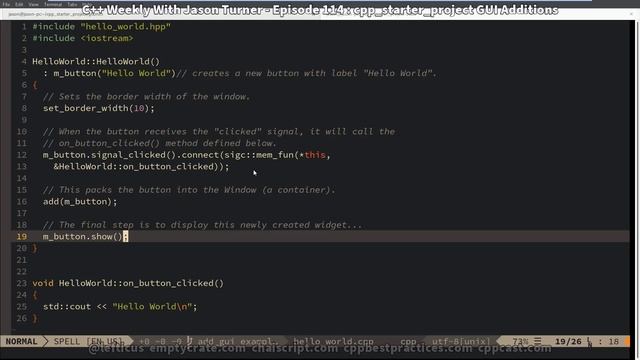The height and width of the screenshot is (360, 640).
Task: Click the git branch icon in status line
Action: (189, 341)
